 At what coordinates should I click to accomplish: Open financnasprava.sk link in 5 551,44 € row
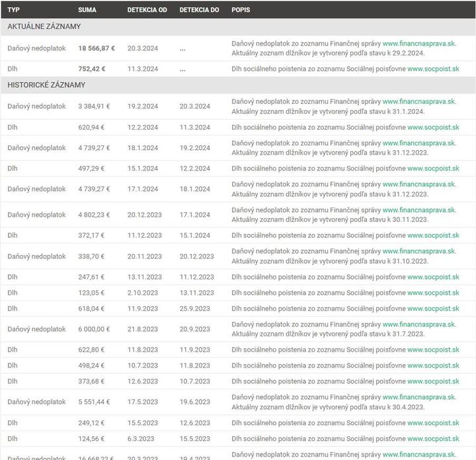point(419,397)
